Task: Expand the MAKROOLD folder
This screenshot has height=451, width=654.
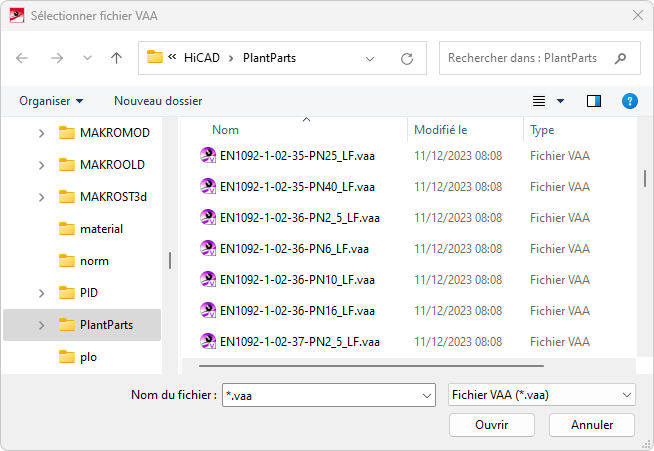Action: [41, 165]
